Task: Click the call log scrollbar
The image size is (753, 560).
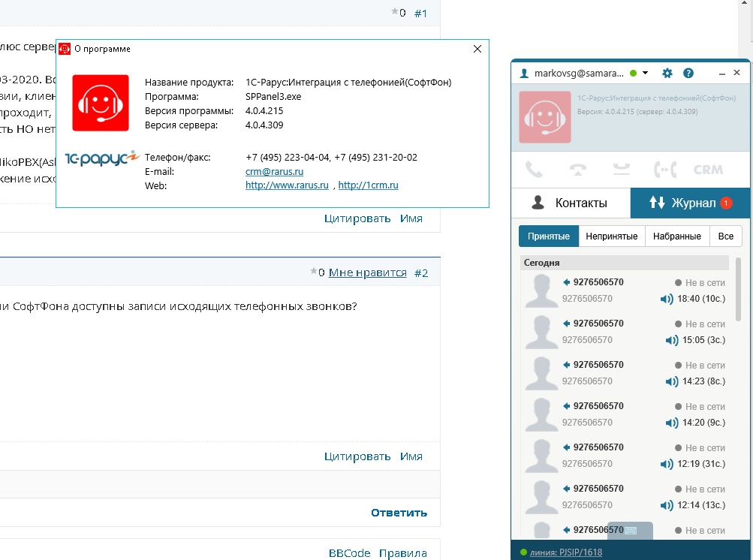Action: (x=738, y=289)
